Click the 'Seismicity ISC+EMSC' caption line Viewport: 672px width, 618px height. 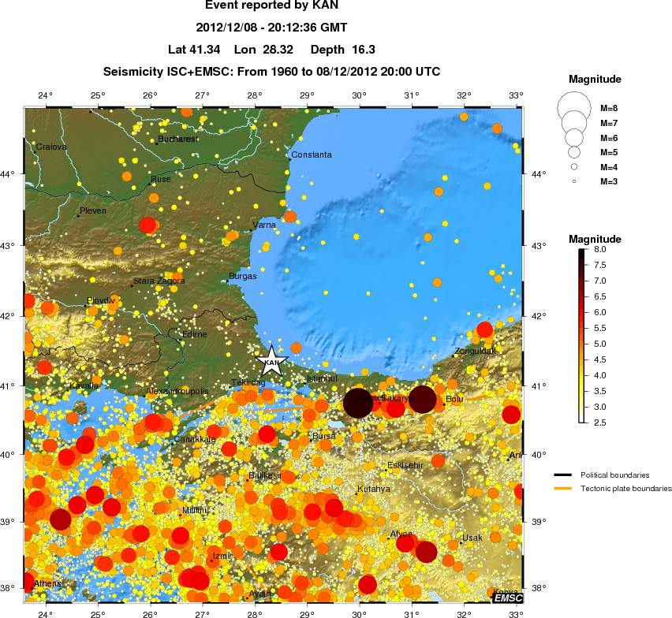(x=271, y=71)
